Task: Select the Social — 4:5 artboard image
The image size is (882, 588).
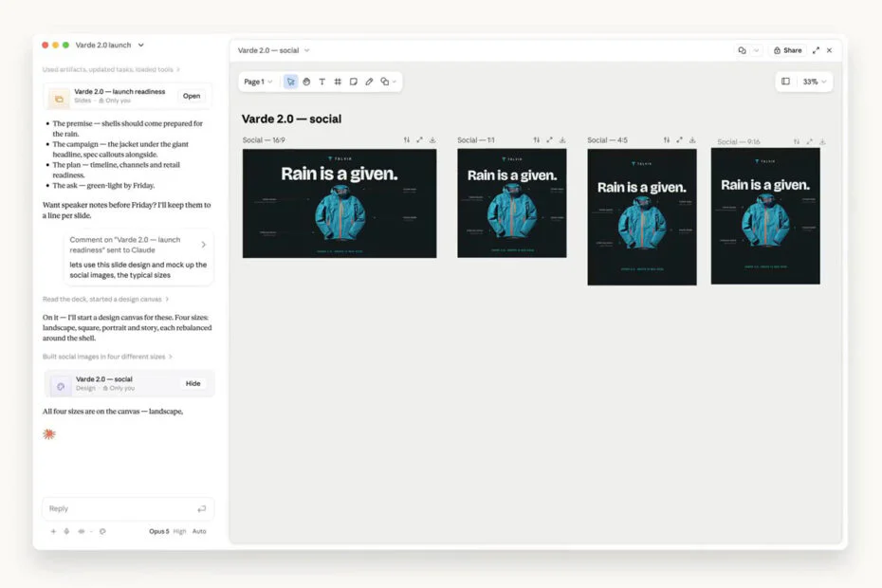Action: (642, 217)
